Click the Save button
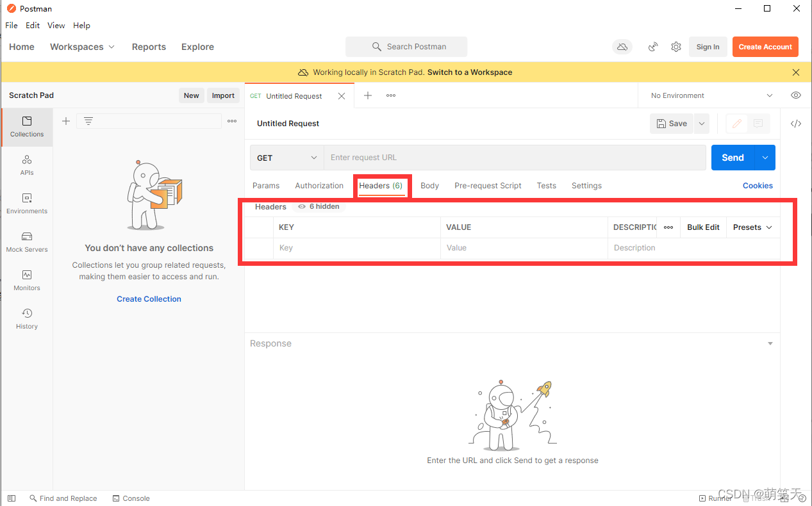 [672, 124]
